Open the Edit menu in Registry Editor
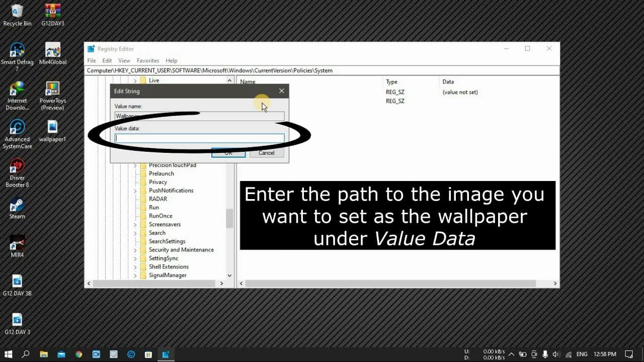 (107, 60)
